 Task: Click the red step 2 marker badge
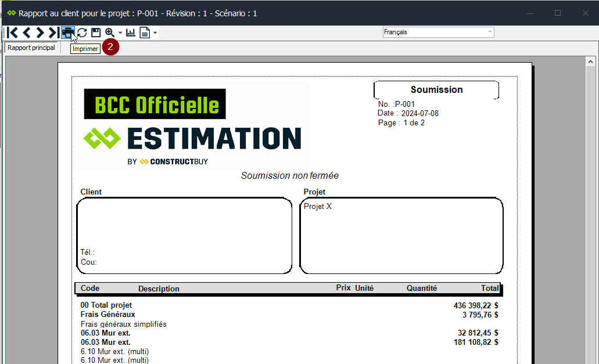(110, 47)
